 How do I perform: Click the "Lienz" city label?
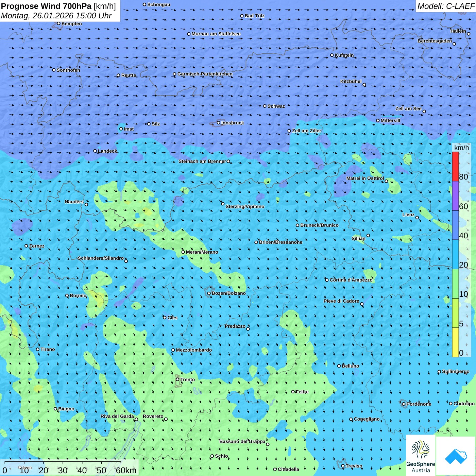point(408,215)
